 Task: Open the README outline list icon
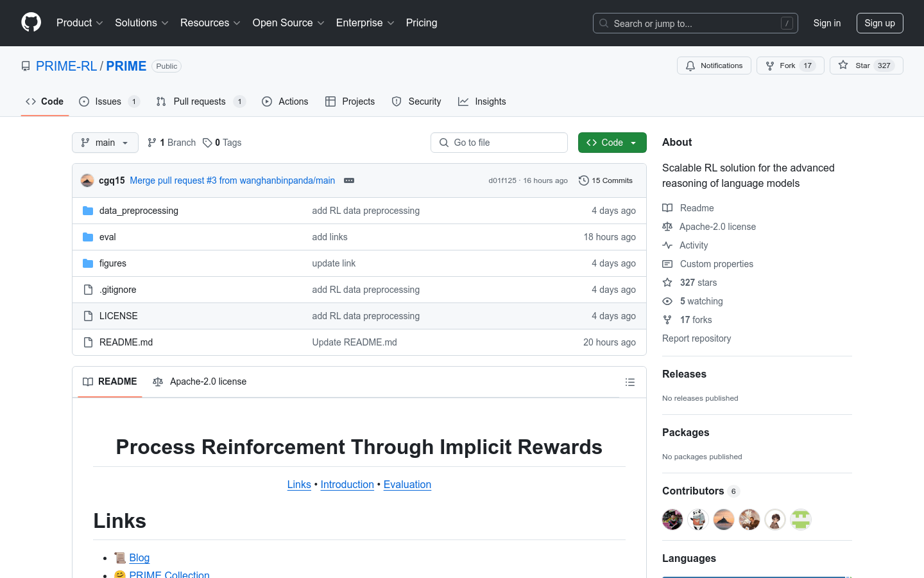(630, 382)
